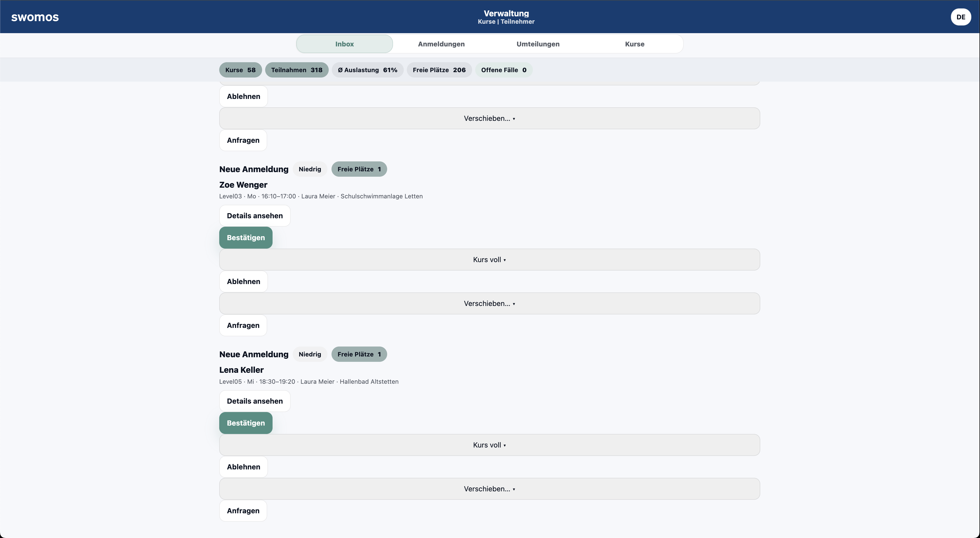Image resolution: width=980 pixels, height=538 pixels.
Task: Click the Verwaltung header title
Action: point(506,13)
